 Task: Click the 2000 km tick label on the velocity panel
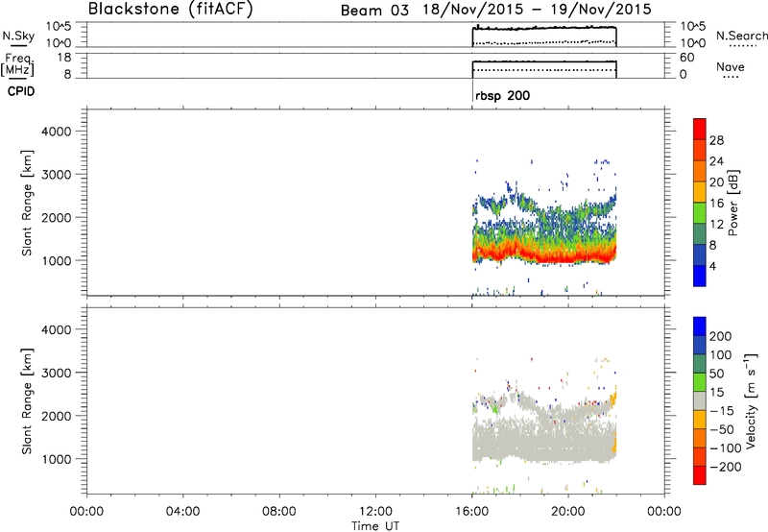pyautogui.click(x=57, y=416)
